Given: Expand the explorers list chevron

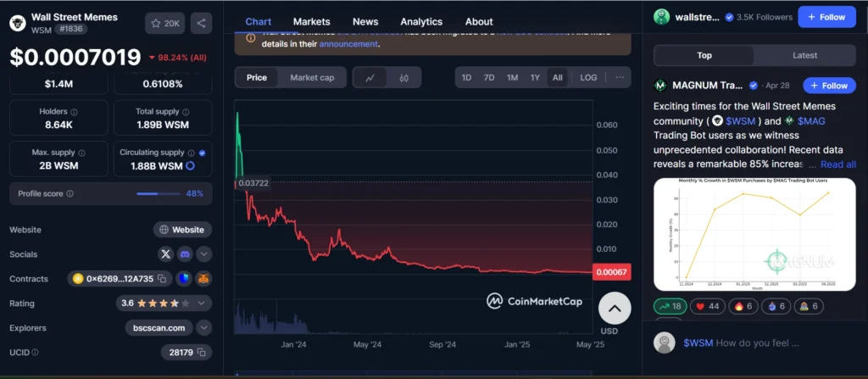Looking at the screenshot, I should [204, 328].
